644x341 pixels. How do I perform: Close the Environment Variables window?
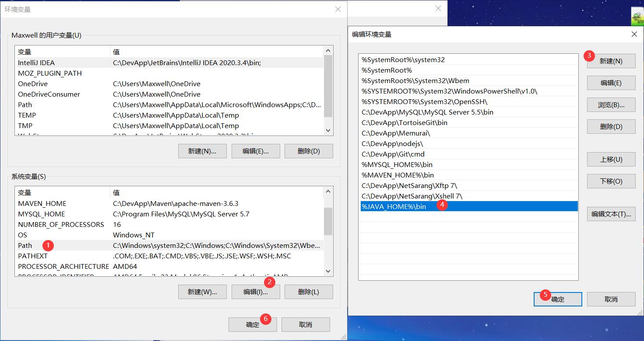[x=338, y=9]
